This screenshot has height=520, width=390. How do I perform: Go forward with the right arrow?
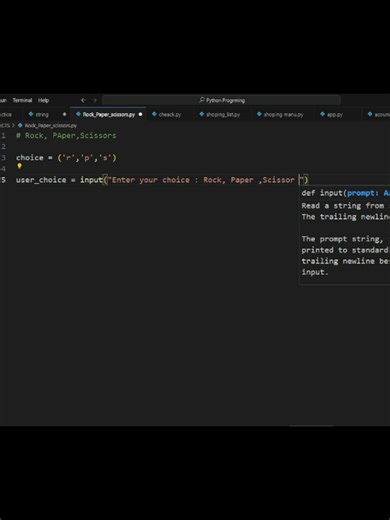[x=95, y=100]
